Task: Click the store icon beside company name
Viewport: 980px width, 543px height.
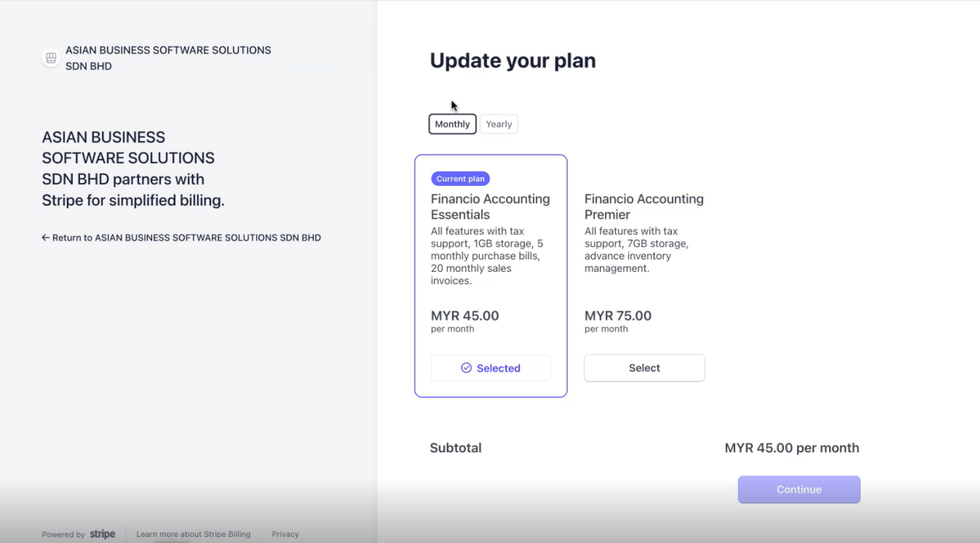Action: click(51, 58)
